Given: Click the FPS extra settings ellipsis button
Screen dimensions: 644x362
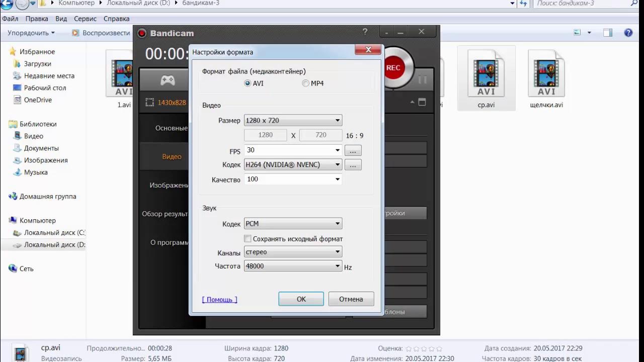Looking at the screenshot, I should (x=353, y=150).
